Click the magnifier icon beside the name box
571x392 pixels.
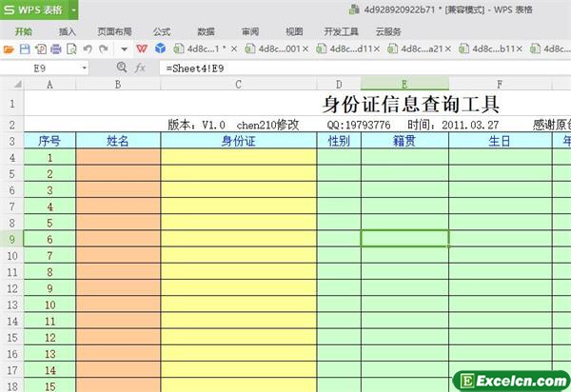pos(121,69)
